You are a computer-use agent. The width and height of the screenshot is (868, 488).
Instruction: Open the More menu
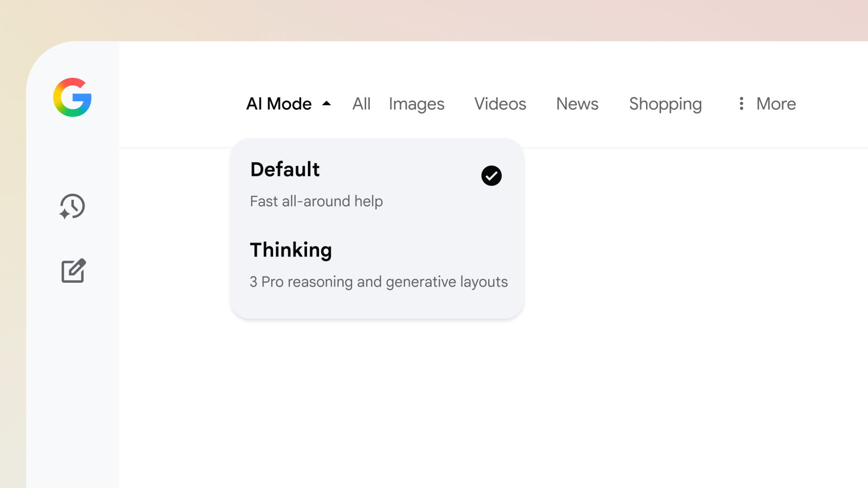pos(776,103)
